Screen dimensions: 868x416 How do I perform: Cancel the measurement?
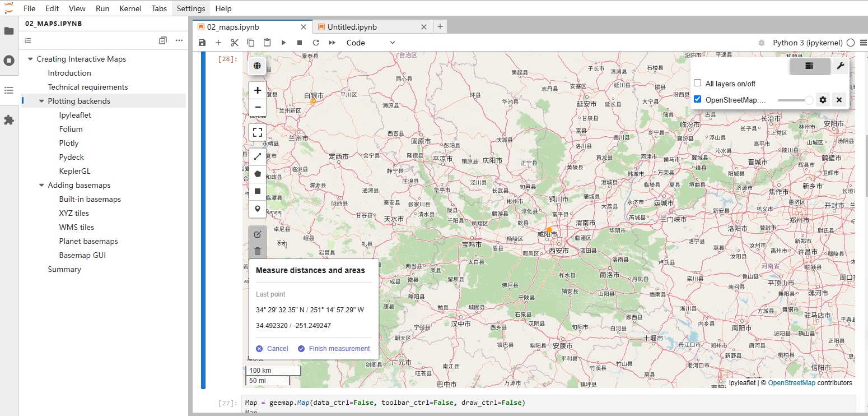tap(272, 349)
